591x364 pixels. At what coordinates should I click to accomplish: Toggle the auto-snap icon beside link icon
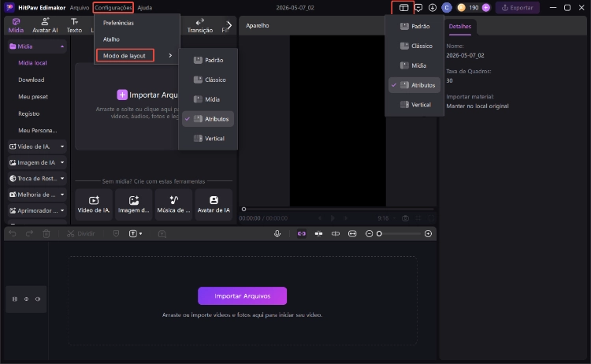point(318,234)
